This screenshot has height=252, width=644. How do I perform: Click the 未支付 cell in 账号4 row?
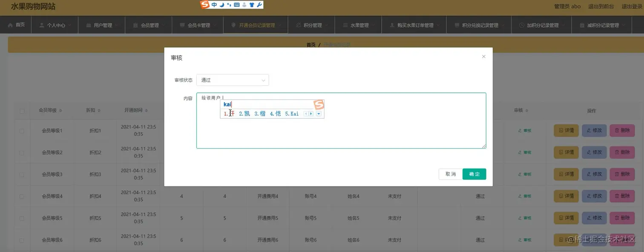[x=394, y=196]
